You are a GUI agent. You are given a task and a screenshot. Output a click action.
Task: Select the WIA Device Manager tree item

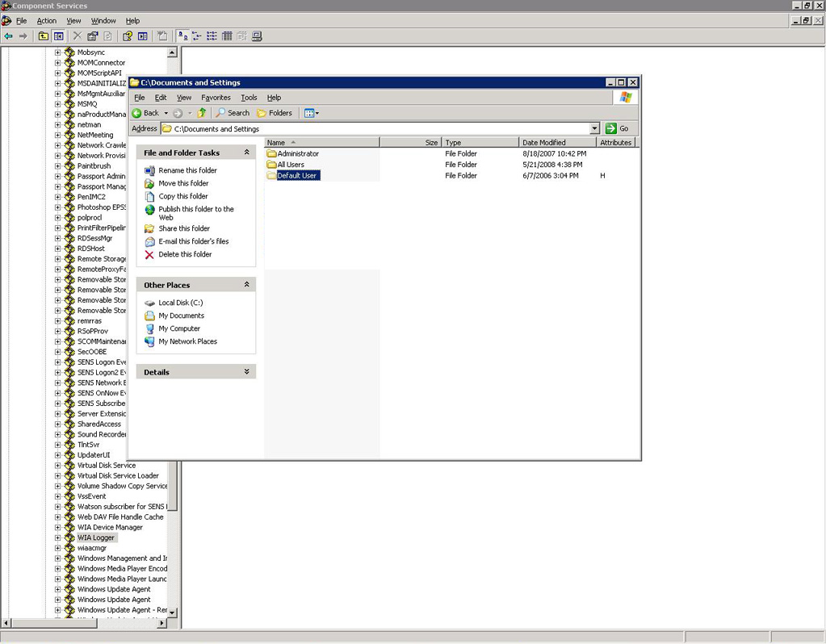(110, 527)
